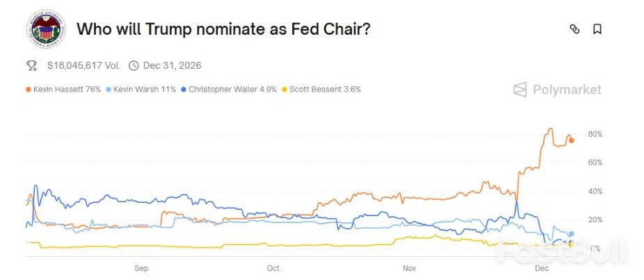Select the Scott Bessent 3.6% legend entry

[323, 90]
